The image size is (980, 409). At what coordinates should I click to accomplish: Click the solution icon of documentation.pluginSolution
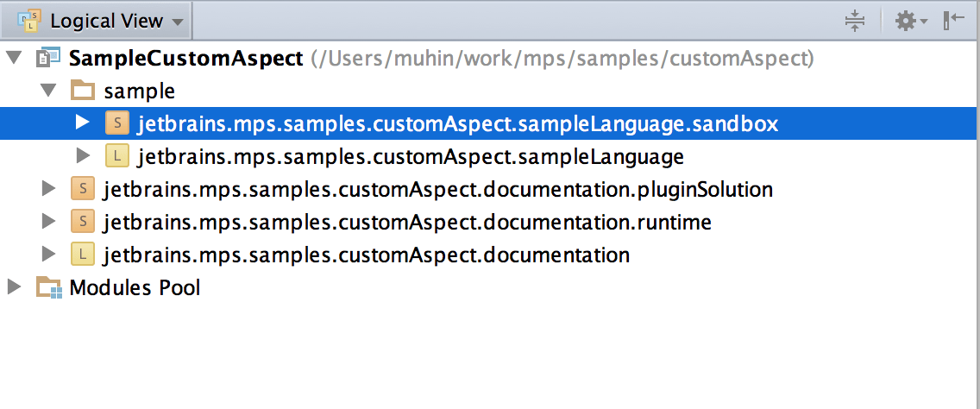coord(83,189)
